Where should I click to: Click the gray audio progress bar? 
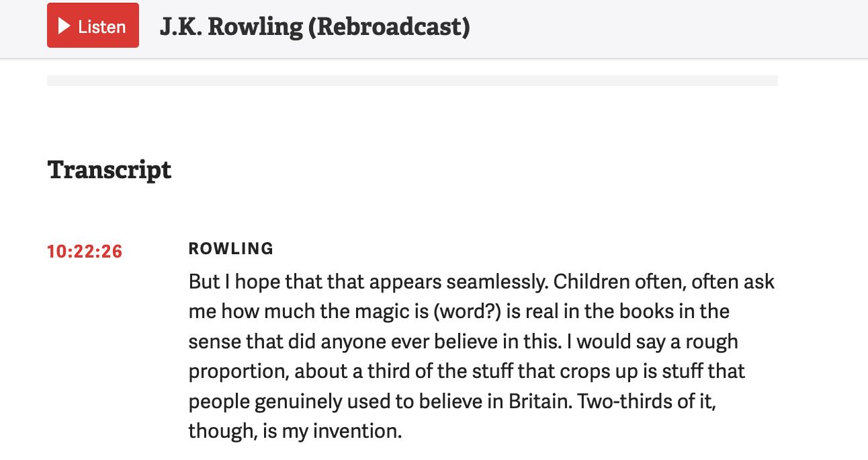point(412,80)
